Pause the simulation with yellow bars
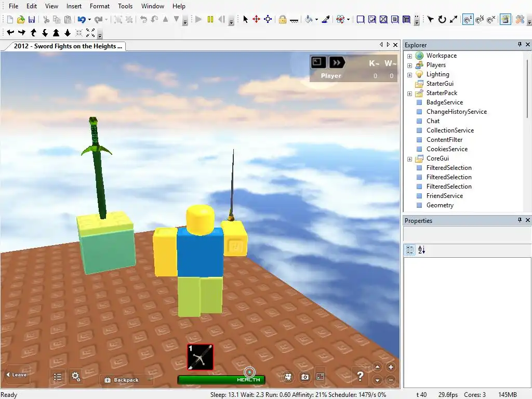 (x=210, y=19)
